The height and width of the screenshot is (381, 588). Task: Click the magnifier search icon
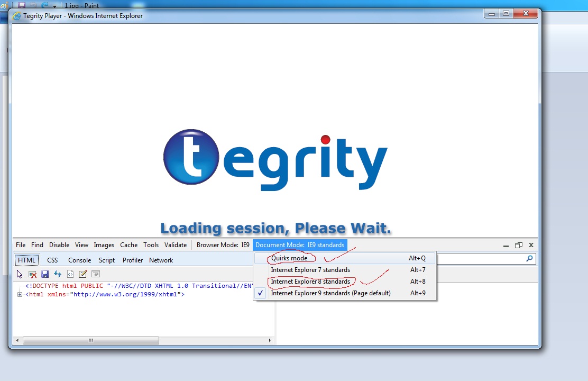[x=529, y=258]
